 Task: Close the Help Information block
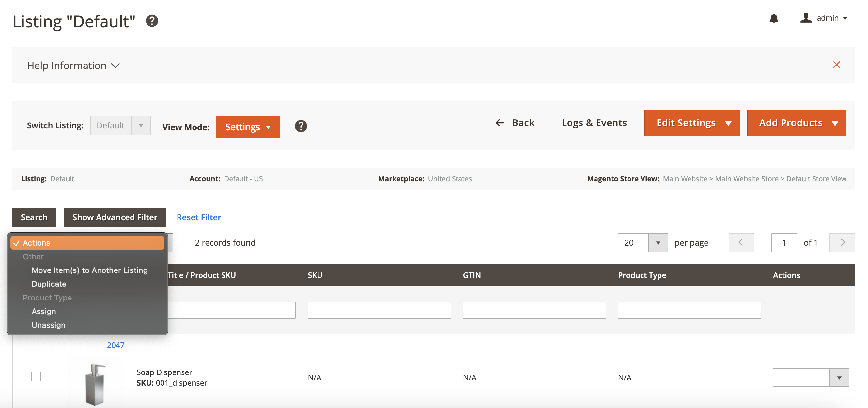[836, 65]
